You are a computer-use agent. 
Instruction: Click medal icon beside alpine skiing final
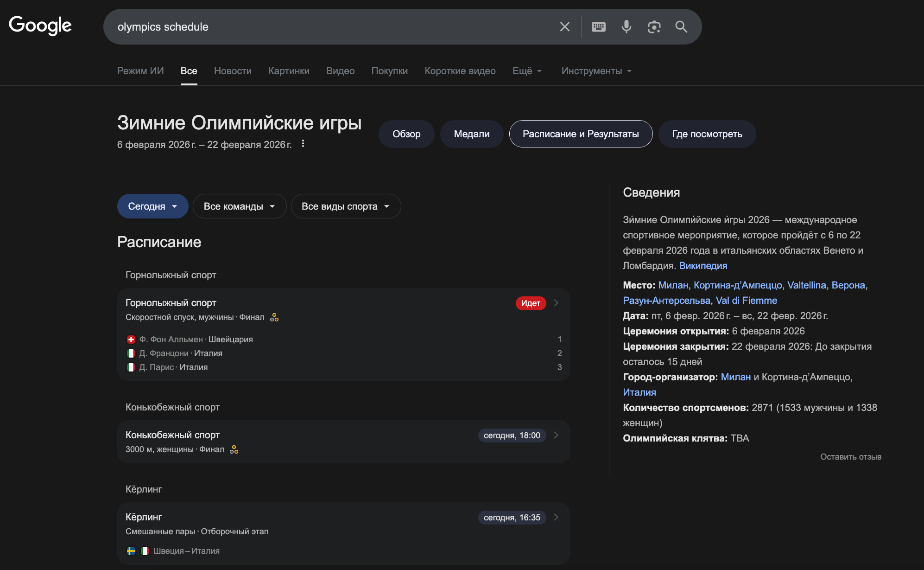(274, 317)
